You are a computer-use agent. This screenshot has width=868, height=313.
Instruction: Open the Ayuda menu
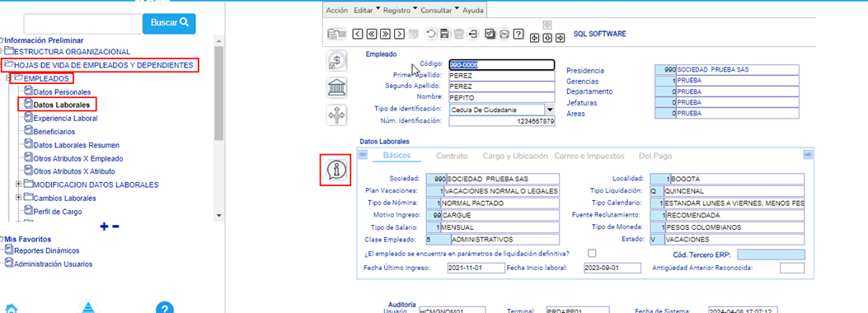tap(473, 11)
